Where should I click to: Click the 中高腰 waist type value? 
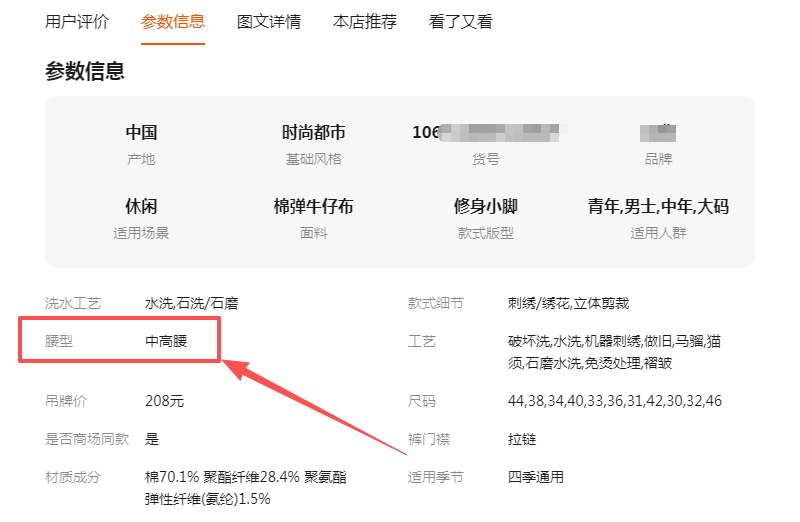point(167,342)
